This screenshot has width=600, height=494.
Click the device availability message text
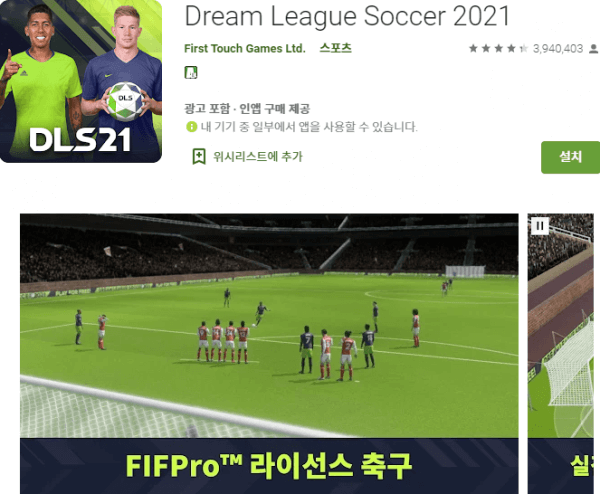(x=309, y=127)
